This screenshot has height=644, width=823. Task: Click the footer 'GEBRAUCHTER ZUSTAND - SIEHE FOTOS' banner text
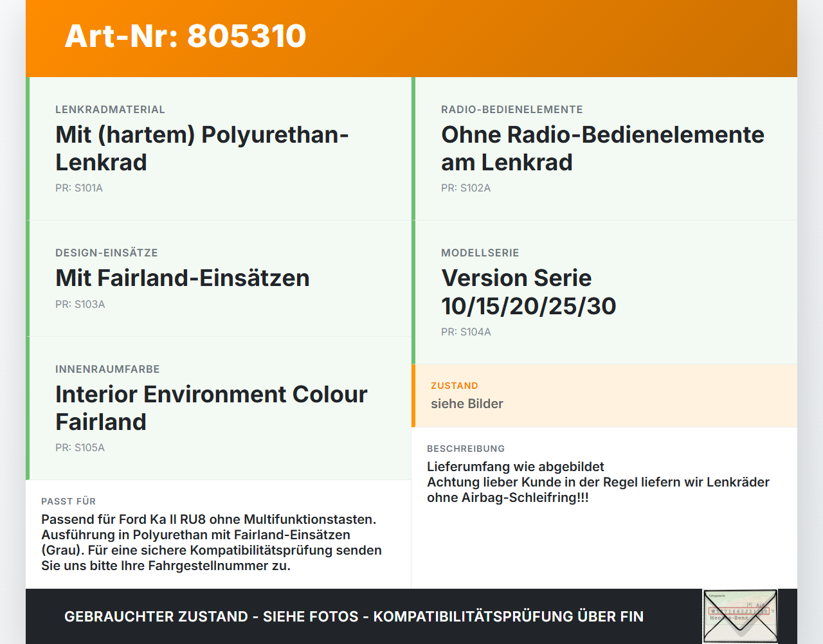click(x=354, y=616)
